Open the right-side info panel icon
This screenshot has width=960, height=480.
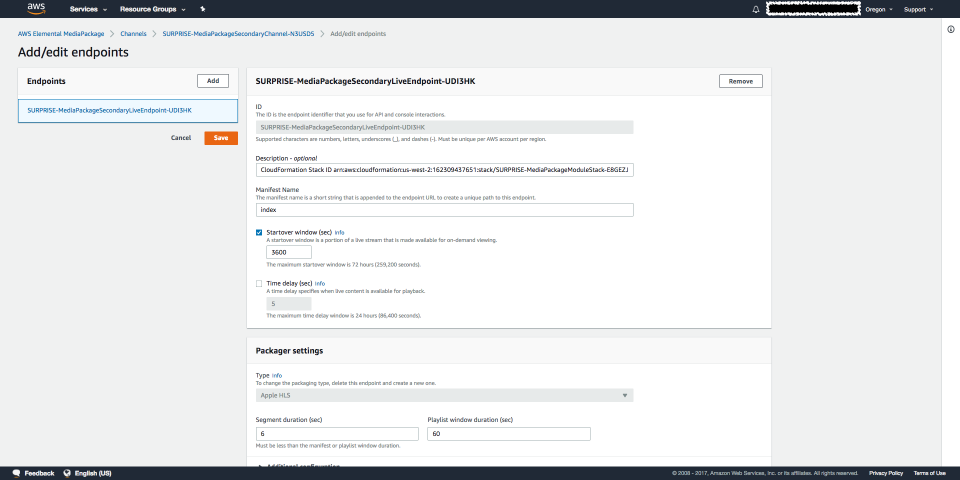click(x=950, y=29)
